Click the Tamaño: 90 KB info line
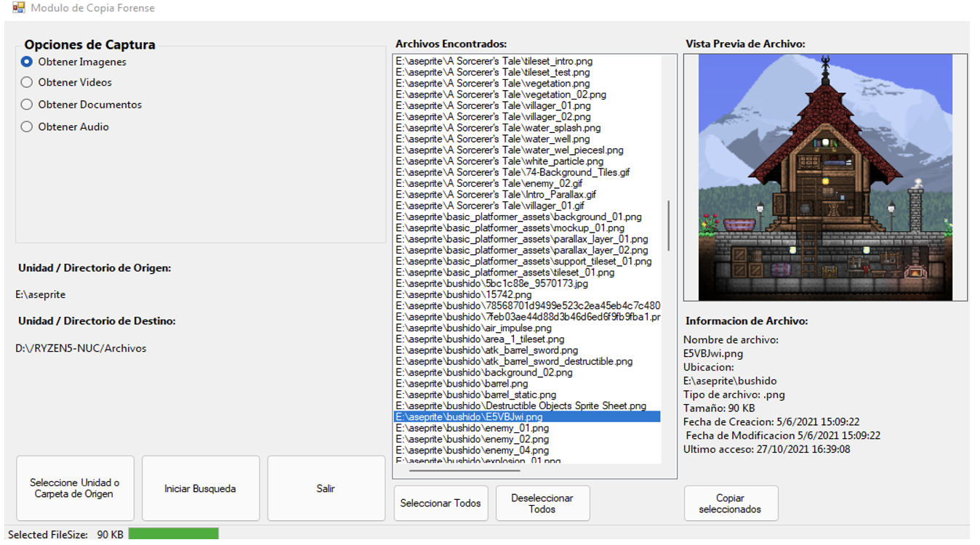 719,408
